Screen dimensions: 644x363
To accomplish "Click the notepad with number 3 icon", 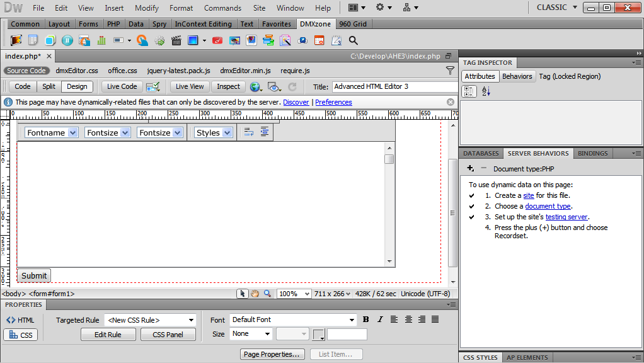I will click(x=336, y=40).
